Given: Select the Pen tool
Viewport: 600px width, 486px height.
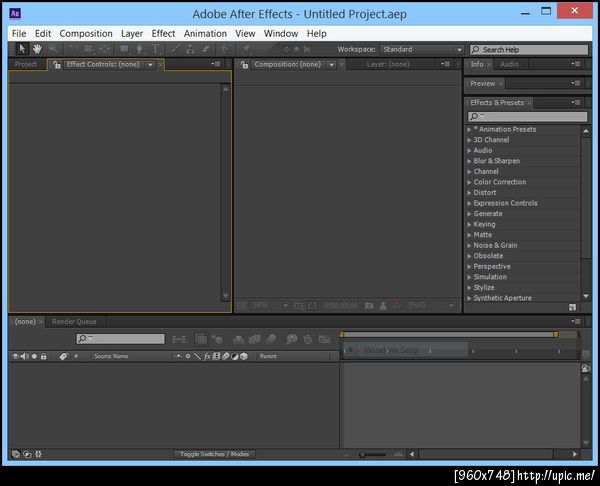Looking at the screenshot, I should 140,49.
